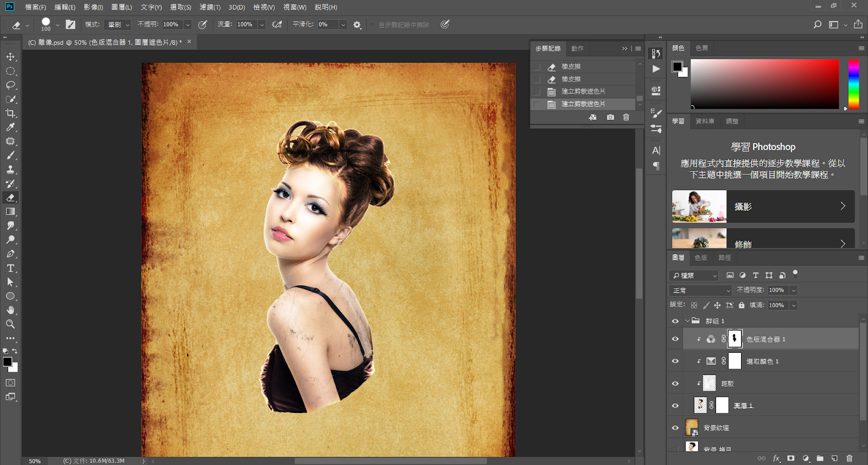Select the Gradient tool
Screen dimensions: 868x465
pyautogui.click(x=10, y=212)
